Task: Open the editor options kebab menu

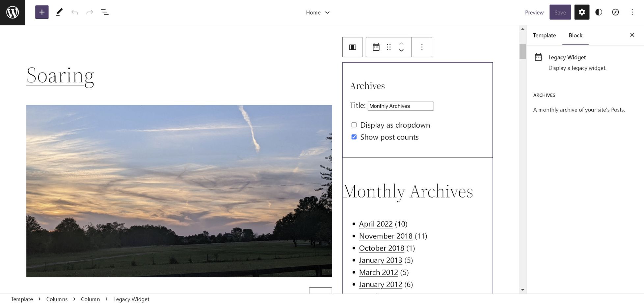Action: [632, 12]
